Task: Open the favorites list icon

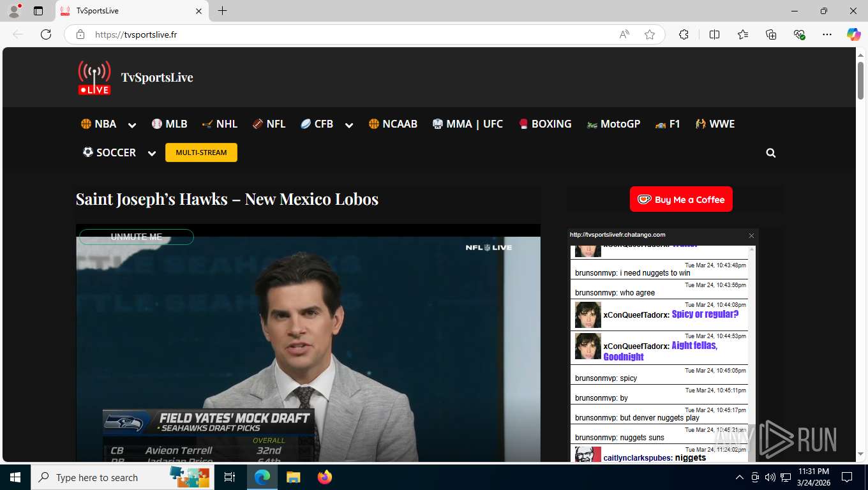Action: pyautogui.click(x=743, y=34)
